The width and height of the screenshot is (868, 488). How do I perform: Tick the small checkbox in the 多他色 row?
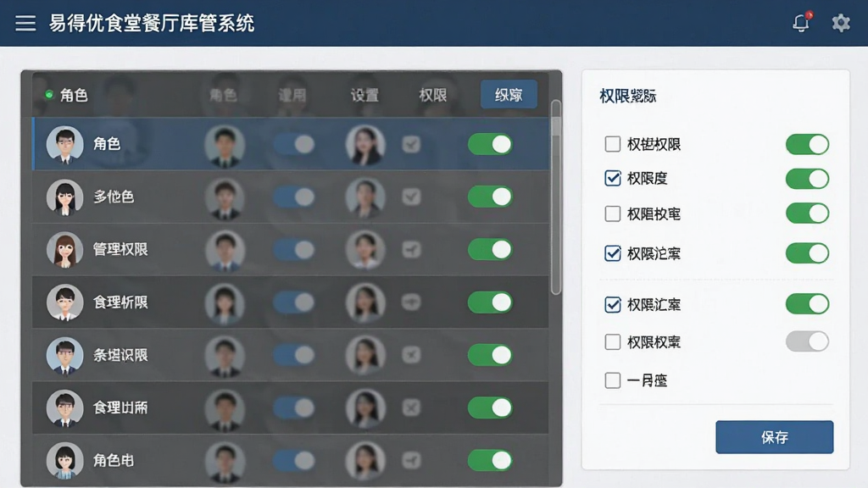tap(411, 197)
